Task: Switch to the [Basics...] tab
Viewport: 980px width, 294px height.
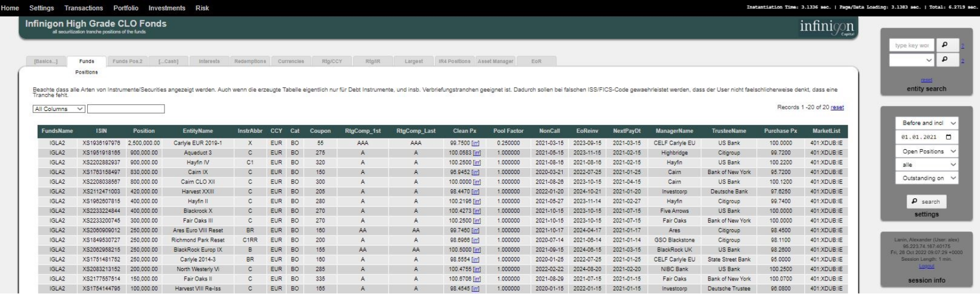Action: coord(46,61)
